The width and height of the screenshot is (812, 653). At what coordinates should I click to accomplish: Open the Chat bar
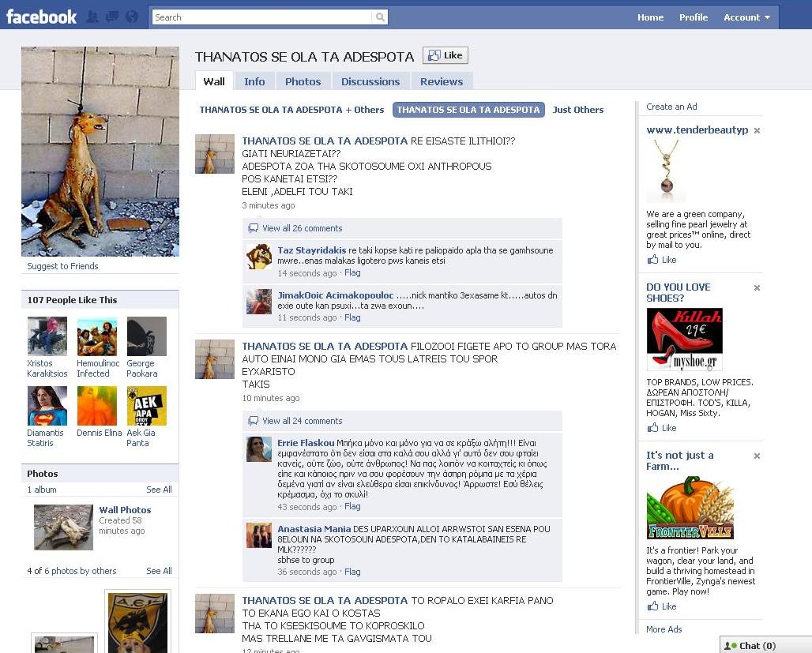click(757, 645)
